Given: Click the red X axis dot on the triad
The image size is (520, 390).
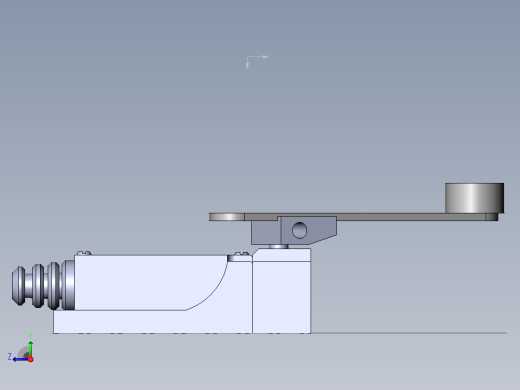Looking at the screenshot, I should pos(31,359).
